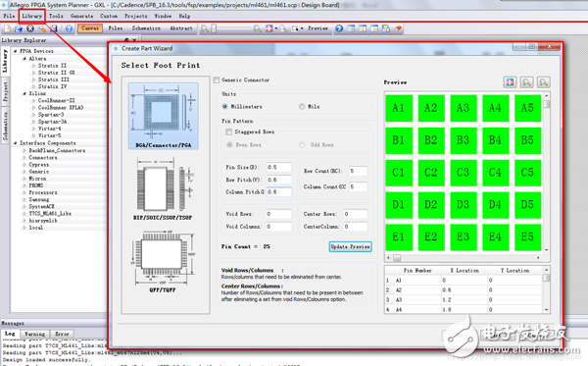Click the green C3 pin pad
This screenshot has height=366, width=588.
(x=464, y=173)
